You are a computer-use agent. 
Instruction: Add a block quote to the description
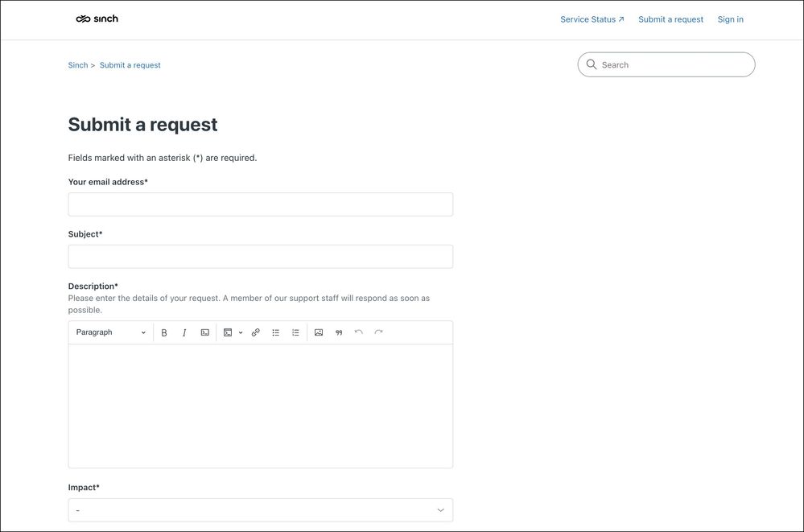[338, 332]
